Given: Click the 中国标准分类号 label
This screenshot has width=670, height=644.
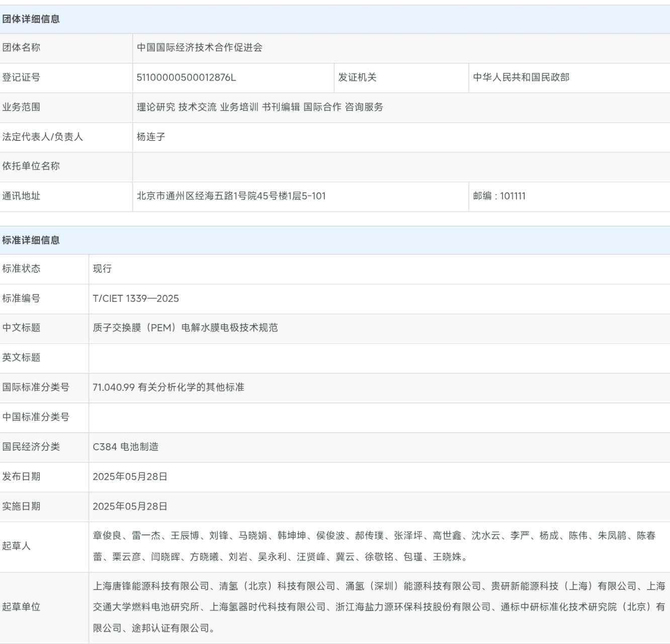Looking at the screenshot, I should [x=36, y=417].
